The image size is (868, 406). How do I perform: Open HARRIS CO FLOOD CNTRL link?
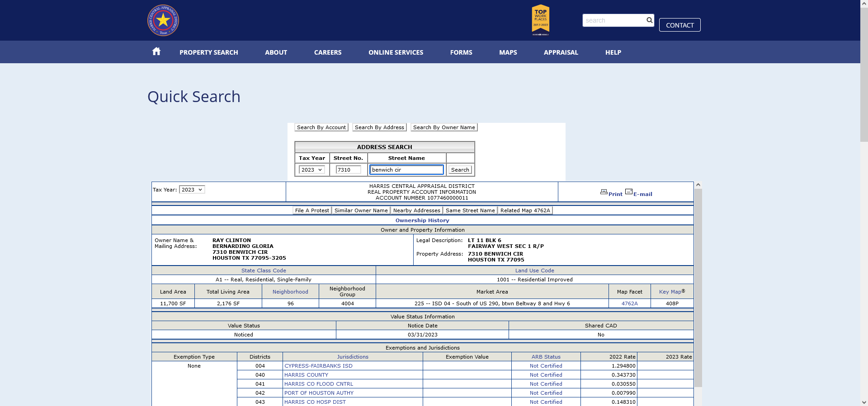319,384
